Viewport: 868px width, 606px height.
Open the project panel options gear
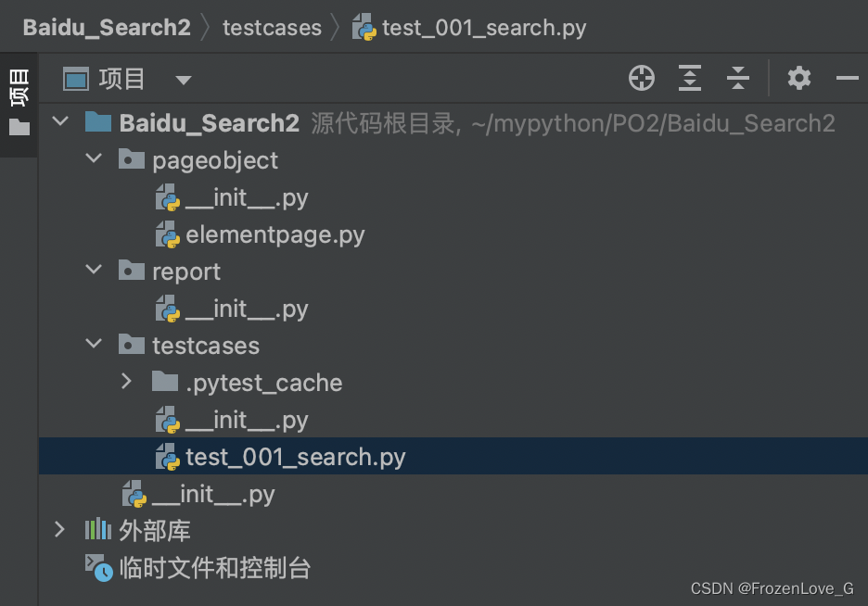798,79
